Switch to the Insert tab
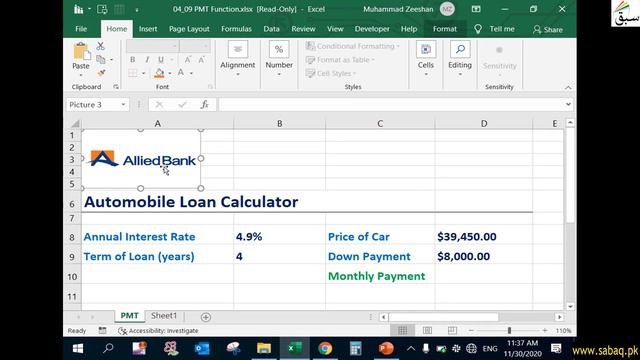 pos(148,29)
